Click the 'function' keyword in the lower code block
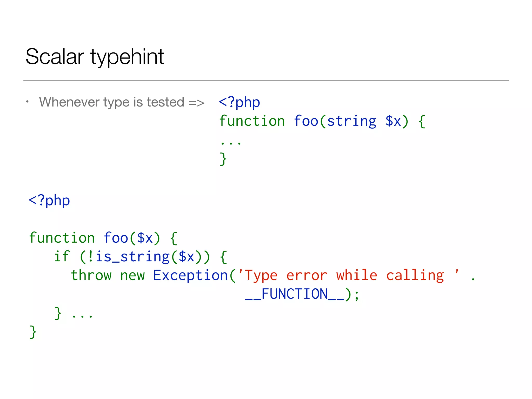 coord(62,238)
